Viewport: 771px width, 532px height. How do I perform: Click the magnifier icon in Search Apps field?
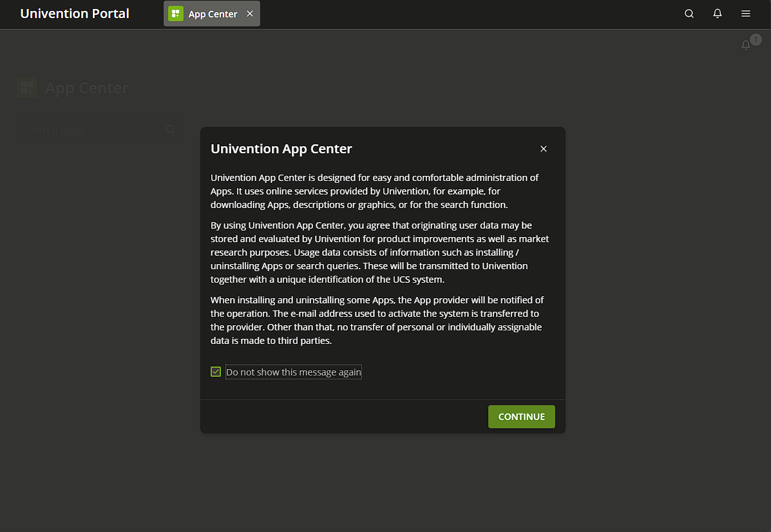(170, 130)
